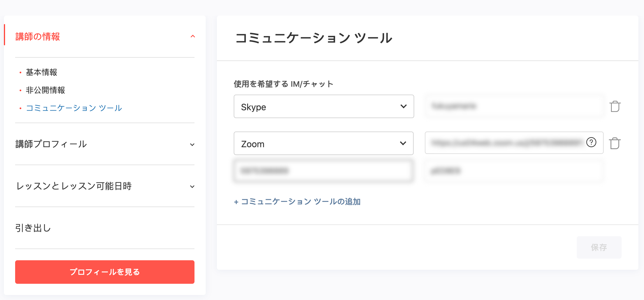
Task: Focus the Zoom meeting ID field
Action: 323,171
